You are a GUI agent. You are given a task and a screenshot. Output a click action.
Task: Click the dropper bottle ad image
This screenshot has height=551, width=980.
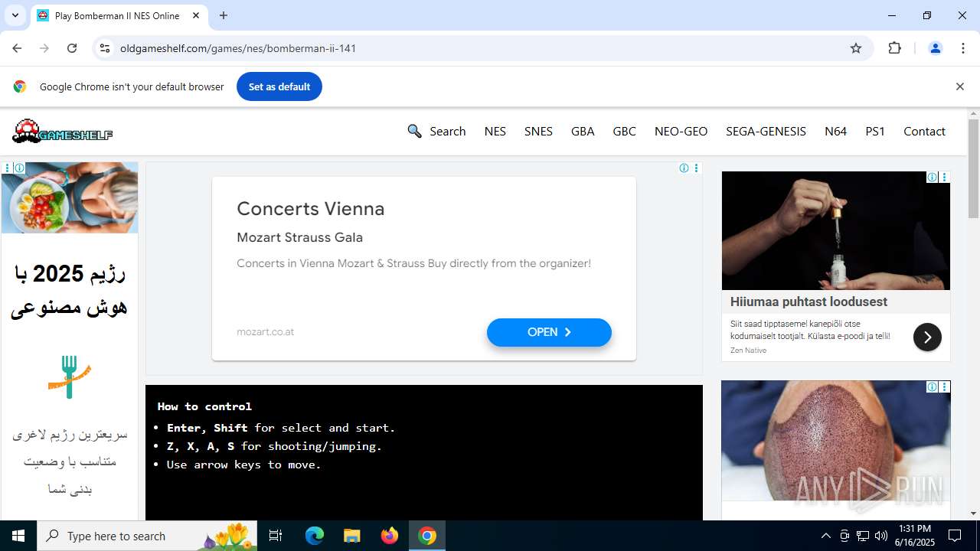(836, 230)
